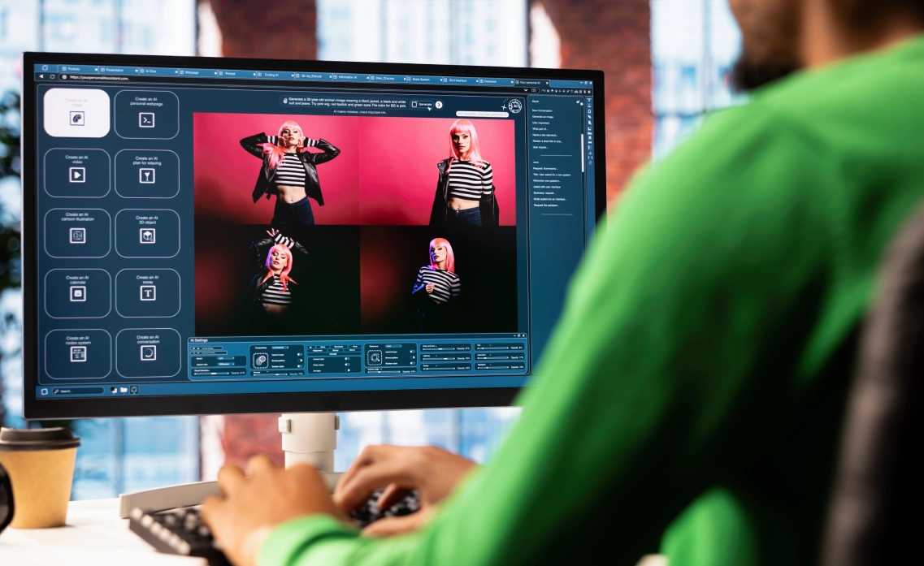Viewport: 924px width, 566px height.
Task: Toggle the Random style switch under Composition
Action: 299,366
